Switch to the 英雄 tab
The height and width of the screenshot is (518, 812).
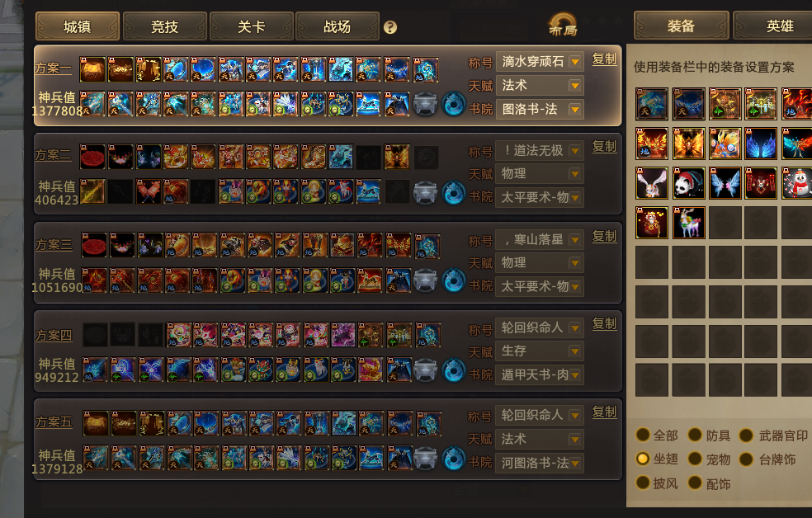pos(777,26)
